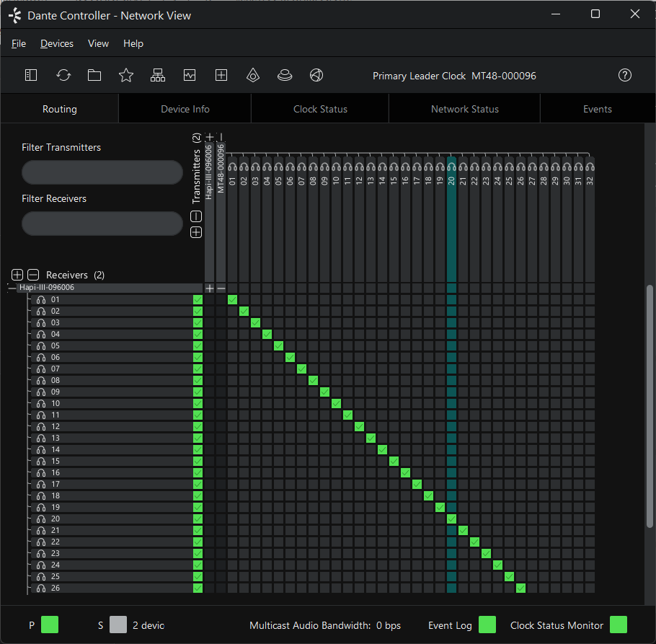Click inside the Filter Receivers field
Image resolution: width=656 pixels, height=644 pixels.
pyautogui.click(x=102, y=223)
